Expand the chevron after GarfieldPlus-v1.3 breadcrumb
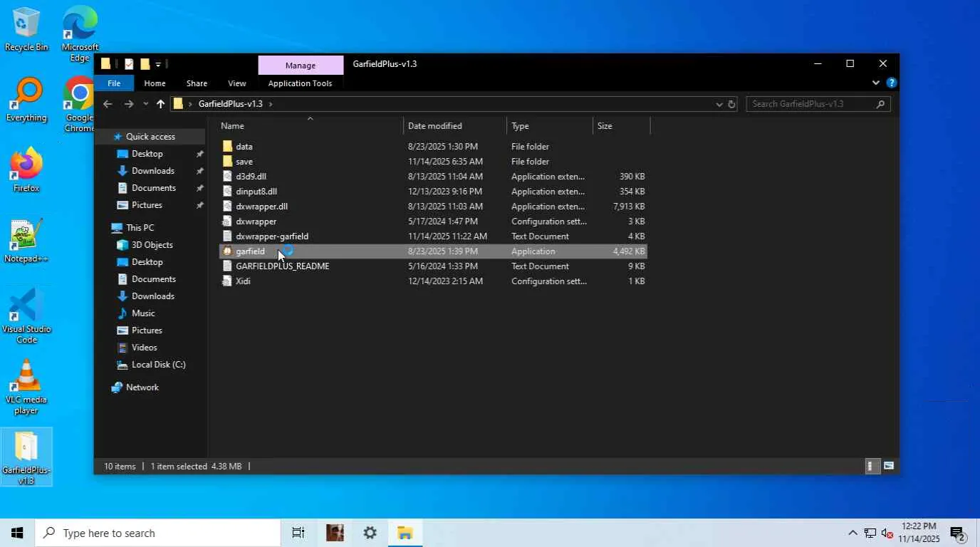The width and height of the screenshot is (980, 547). (x=271, y=104)
